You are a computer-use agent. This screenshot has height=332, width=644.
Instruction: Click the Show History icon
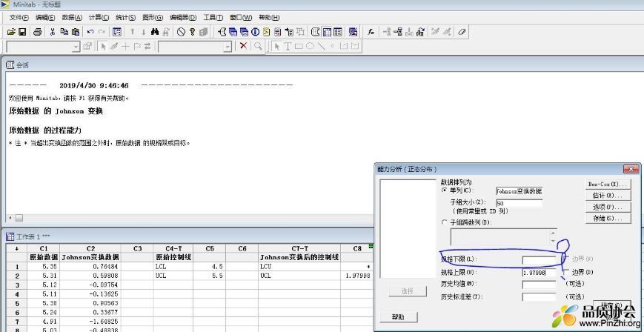tap(267, 32)
